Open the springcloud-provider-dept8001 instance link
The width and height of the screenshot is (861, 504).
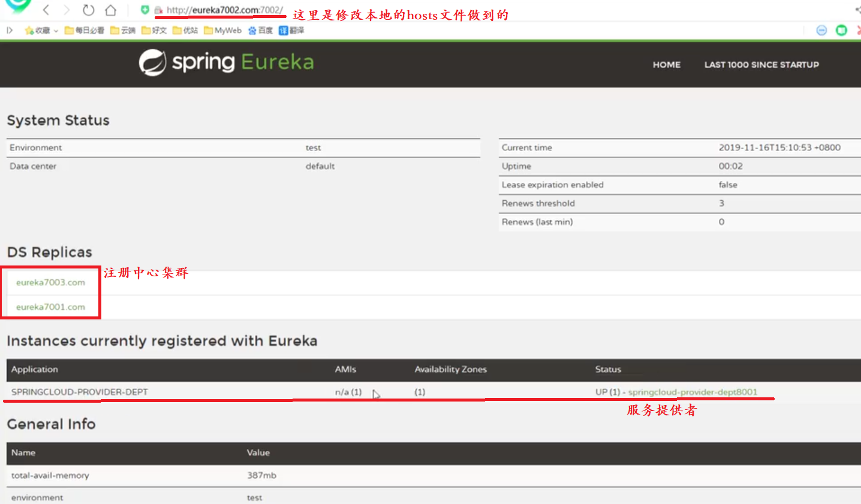tap(693, 392)
